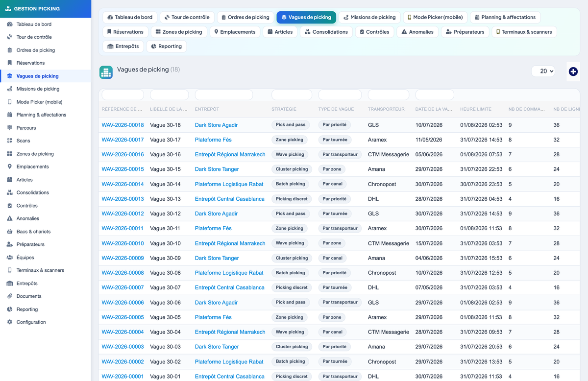Click the Scans icon in sidebar
Viewport: 588px width, 381px height.
coord(10,141)
